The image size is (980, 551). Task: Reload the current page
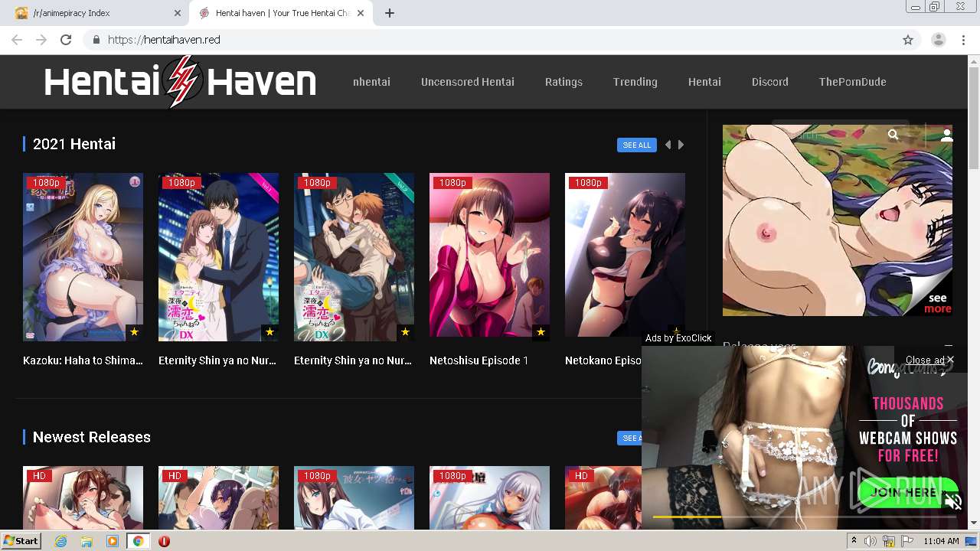(66, 40)
